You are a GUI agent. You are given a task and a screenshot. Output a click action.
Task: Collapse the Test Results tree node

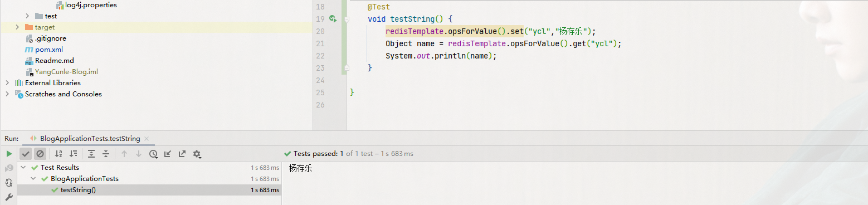tap(23, 168)
